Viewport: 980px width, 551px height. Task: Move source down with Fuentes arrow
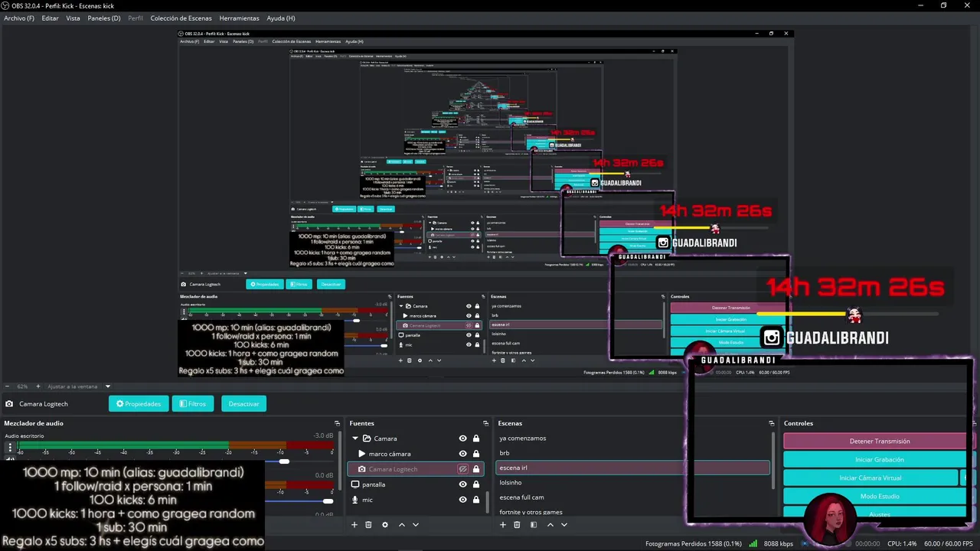tap(416, 525)
